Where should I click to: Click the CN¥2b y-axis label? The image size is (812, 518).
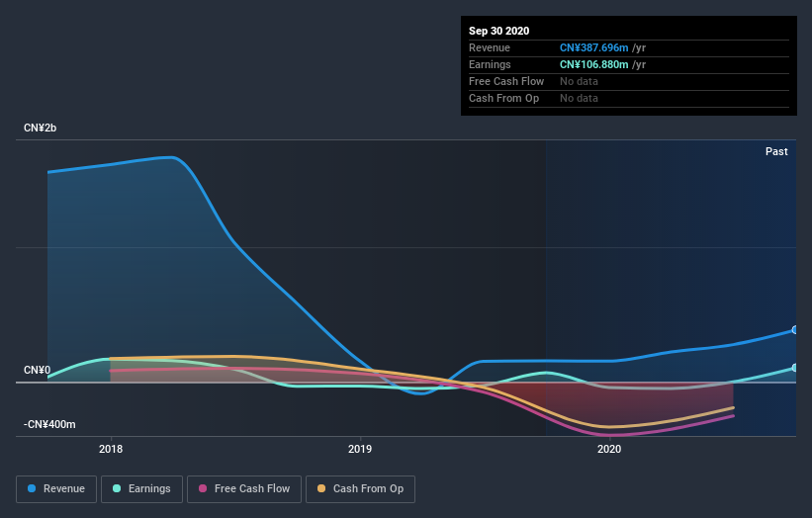tap(40, 128)
